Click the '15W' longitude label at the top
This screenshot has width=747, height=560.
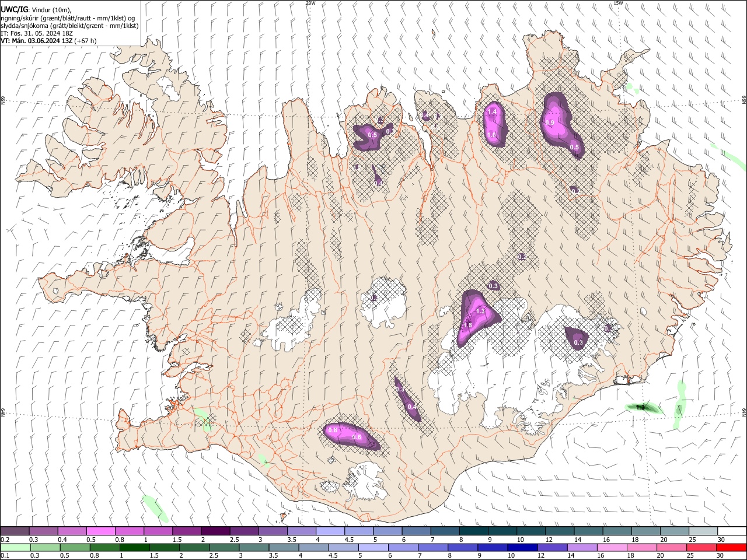(618, 3)
